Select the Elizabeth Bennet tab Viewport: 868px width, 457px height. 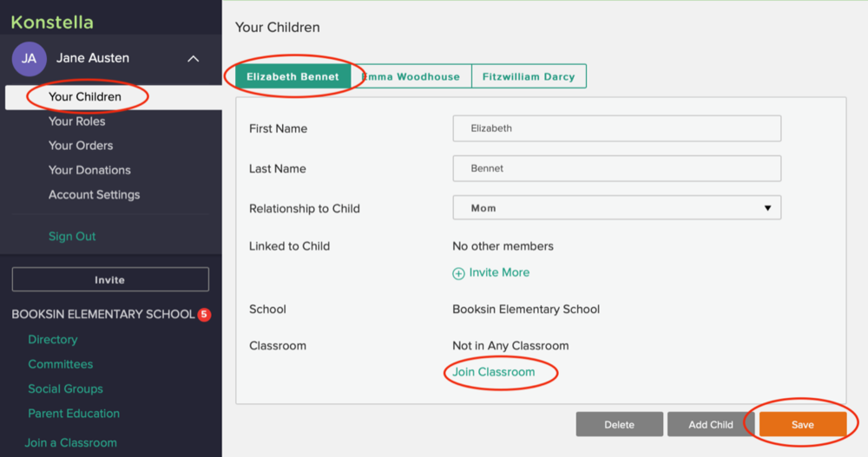click(x=293, y=76)
